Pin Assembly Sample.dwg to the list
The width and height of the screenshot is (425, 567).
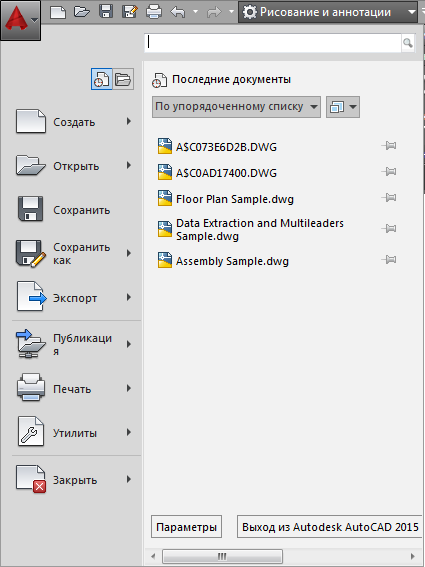[389, 260]
